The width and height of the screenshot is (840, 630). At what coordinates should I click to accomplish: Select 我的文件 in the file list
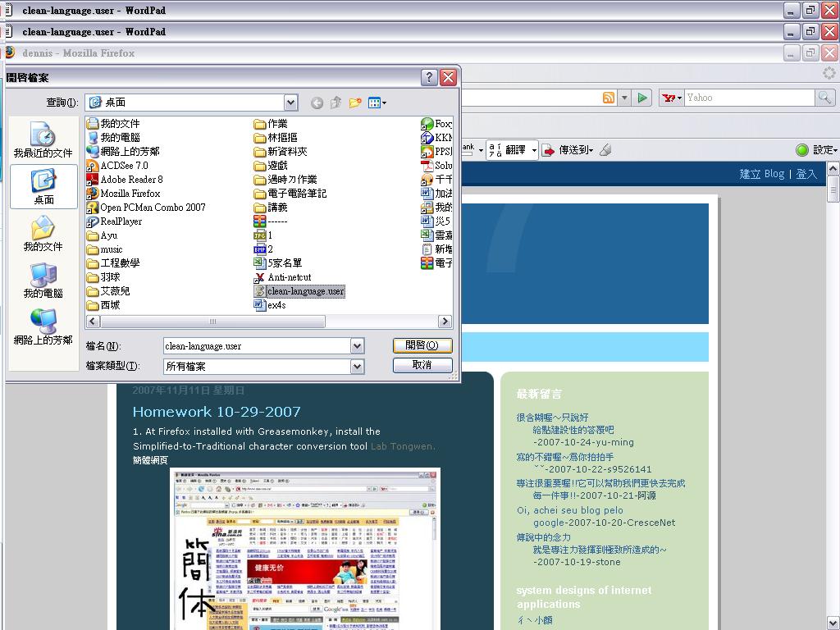(x=113, y=124)
